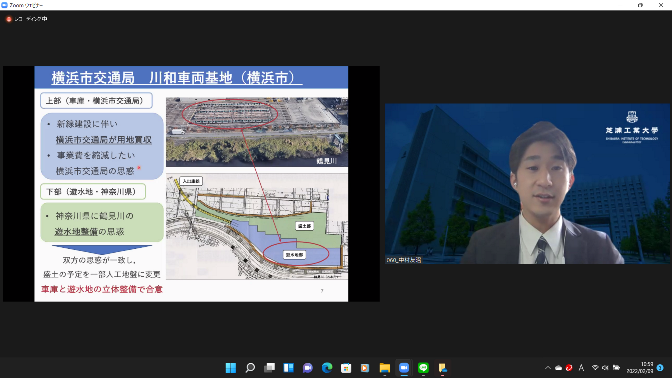Open volume control in system tray

click(605, 368)
